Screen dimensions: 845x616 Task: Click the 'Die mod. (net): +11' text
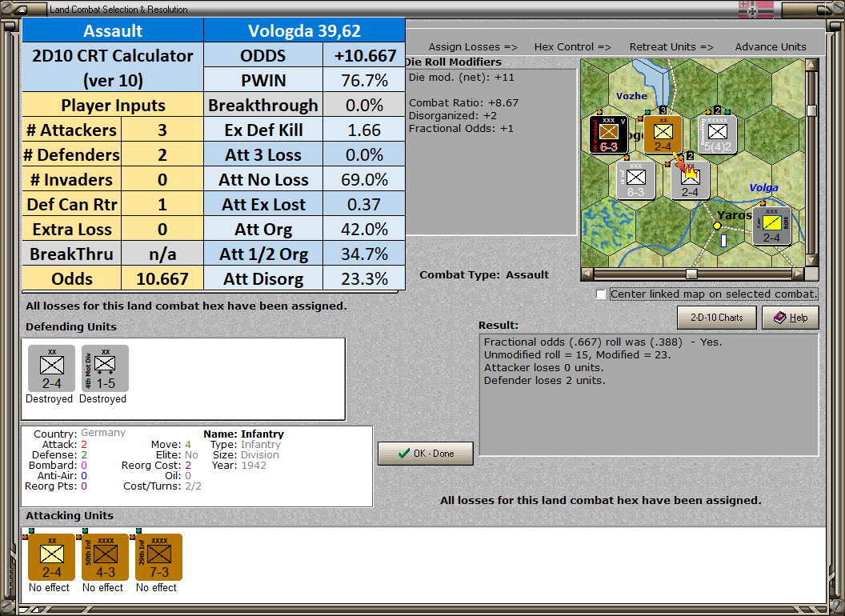tap(461, 77)
